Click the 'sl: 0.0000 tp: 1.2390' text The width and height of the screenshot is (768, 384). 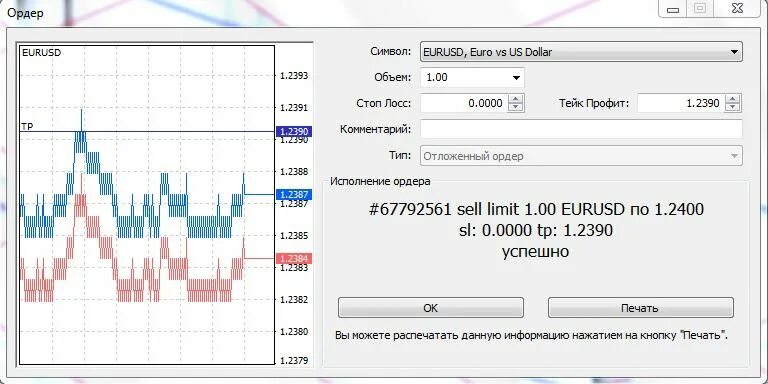point(536,230)
